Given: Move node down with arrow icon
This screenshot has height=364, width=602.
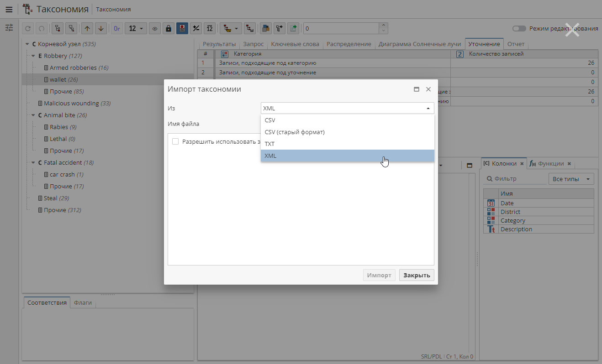Looking at the screenshot, I should pyautogui.click(x=101, y=28).
